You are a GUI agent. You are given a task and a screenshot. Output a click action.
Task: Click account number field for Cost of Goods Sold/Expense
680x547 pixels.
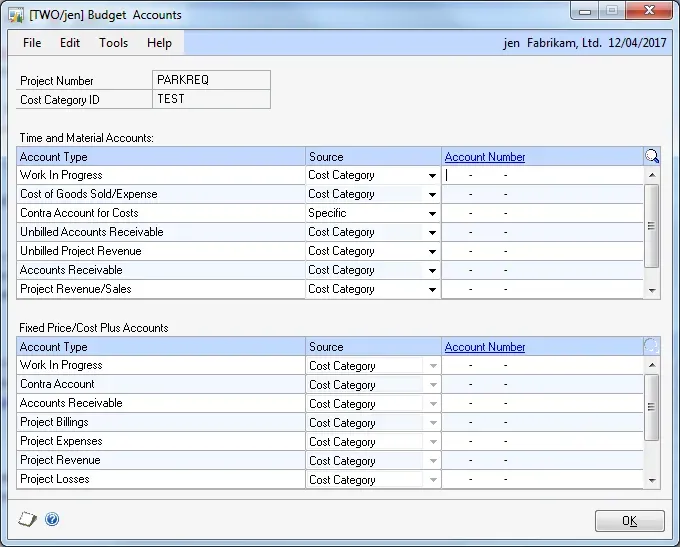coord(540,194)
